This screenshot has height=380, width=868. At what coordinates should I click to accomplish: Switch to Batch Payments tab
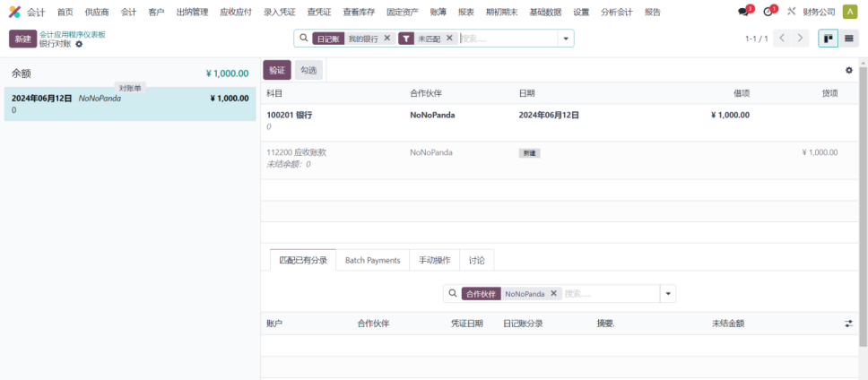tap(372, 260)
